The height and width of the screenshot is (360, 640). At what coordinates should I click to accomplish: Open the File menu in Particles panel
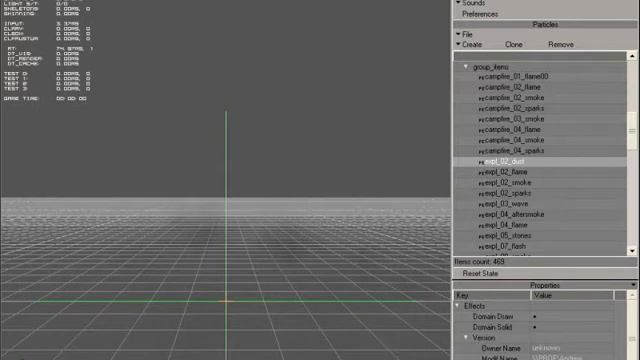point(464,34)
